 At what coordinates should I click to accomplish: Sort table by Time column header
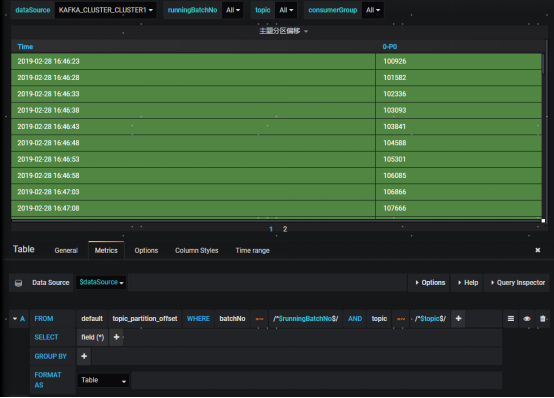(25, 47)
